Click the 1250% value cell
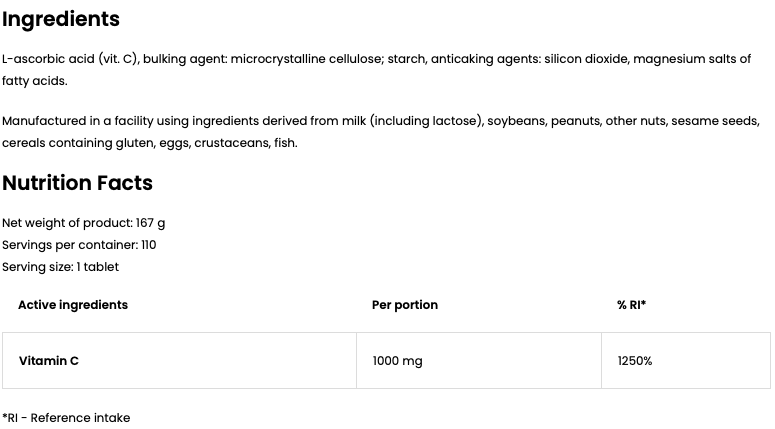775x429 pixels. (634, 361)
